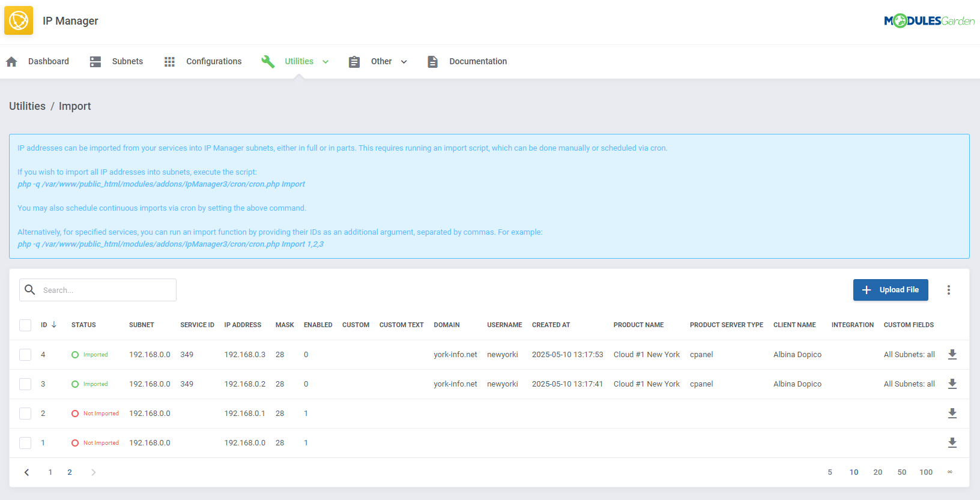980x500 pixels.
Task: Open the Configurations menu item
Action: pos(214,61)
